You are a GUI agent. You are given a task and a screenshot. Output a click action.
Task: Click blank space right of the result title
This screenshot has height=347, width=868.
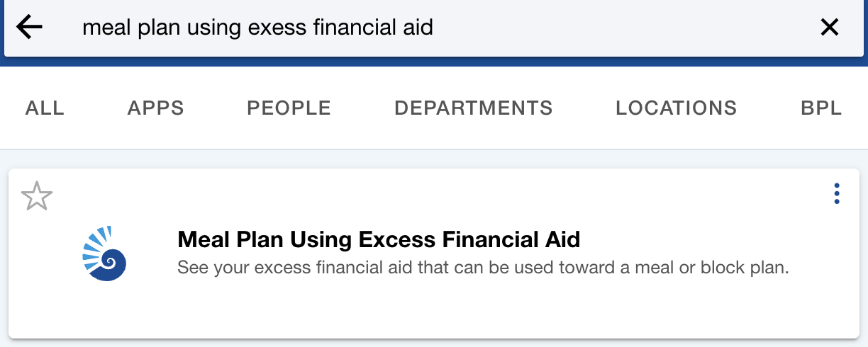[x=702, y=239]
